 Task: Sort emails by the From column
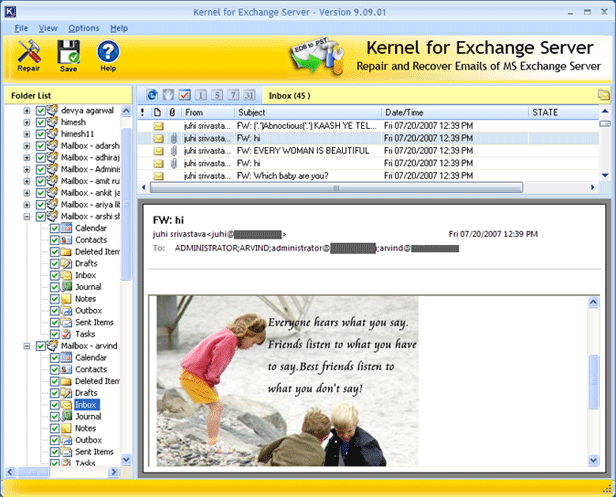(x=208, y=112)
